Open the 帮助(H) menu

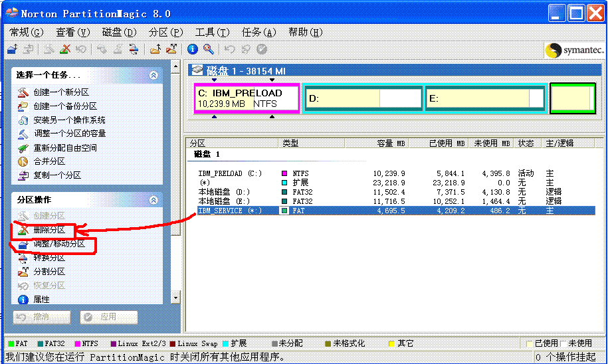[305, 32]
